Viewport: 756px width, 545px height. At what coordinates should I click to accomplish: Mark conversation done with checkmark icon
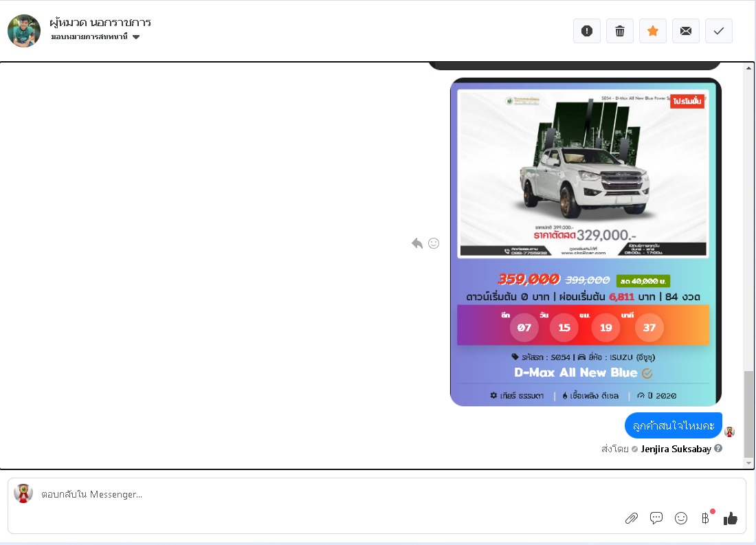(719, 32)
